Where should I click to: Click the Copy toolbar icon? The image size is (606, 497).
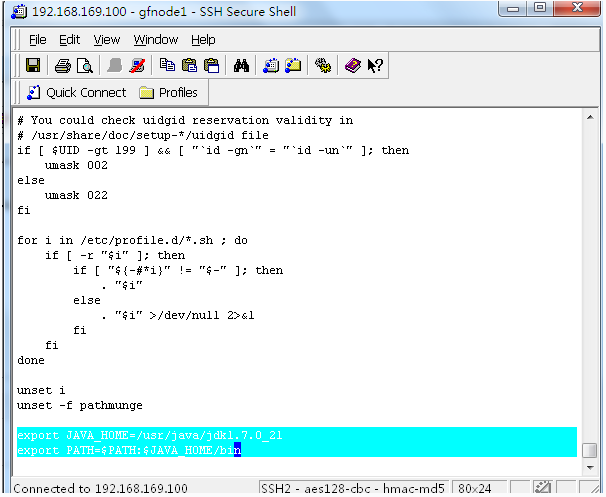(x=167, y=65)
